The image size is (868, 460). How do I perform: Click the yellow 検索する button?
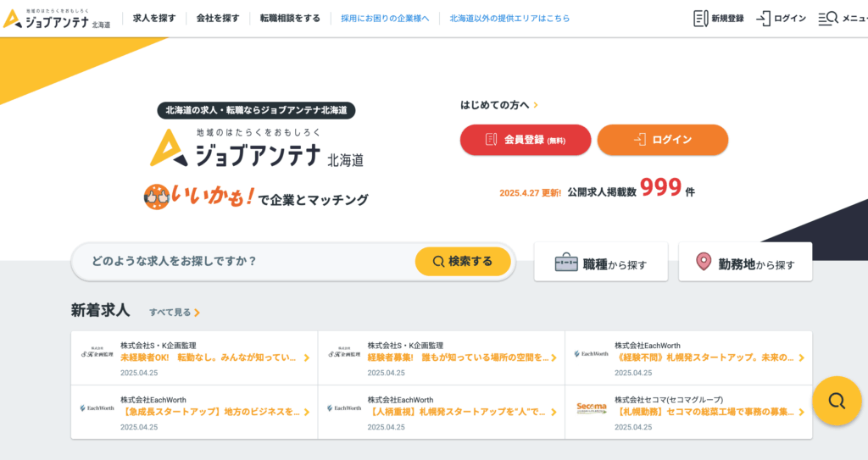pos(463,261)
